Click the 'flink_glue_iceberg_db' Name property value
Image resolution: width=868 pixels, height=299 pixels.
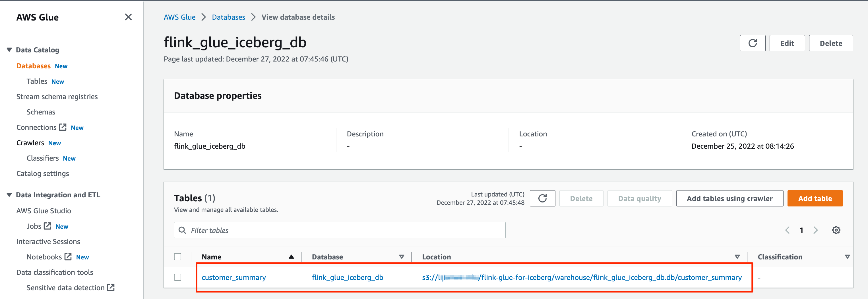pos(210,146)
